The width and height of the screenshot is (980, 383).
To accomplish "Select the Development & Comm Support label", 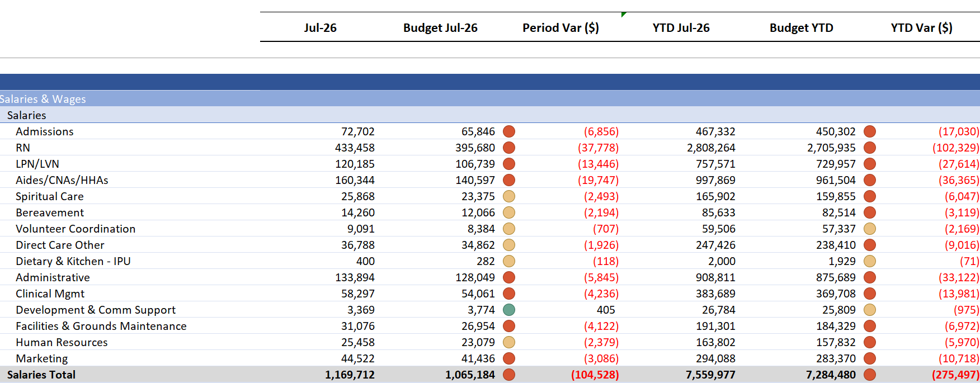I will click(x=96, y=310).
